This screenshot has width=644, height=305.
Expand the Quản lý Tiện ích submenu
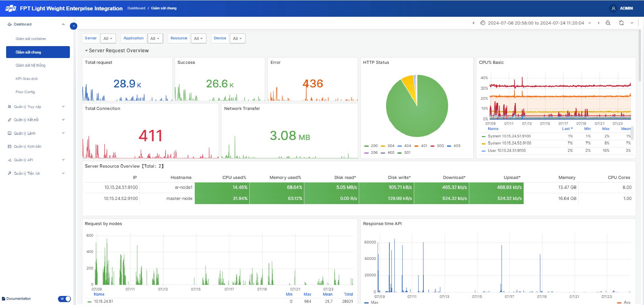tap(63, 173)
